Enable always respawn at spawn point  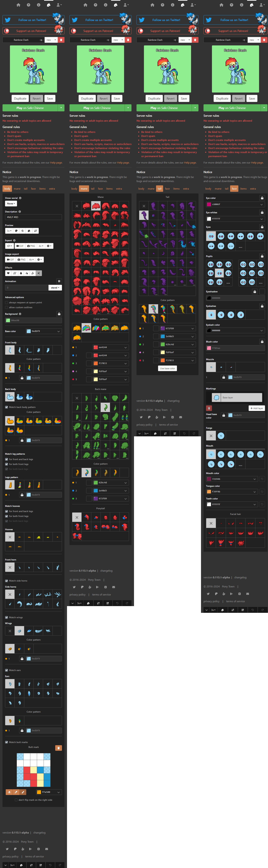[x=6, y=303]
